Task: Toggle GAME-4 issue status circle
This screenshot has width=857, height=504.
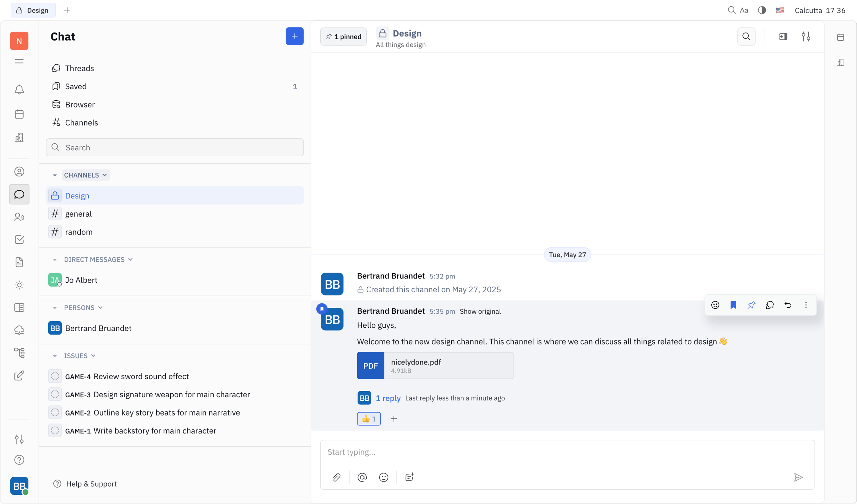Action: point(55,376)
